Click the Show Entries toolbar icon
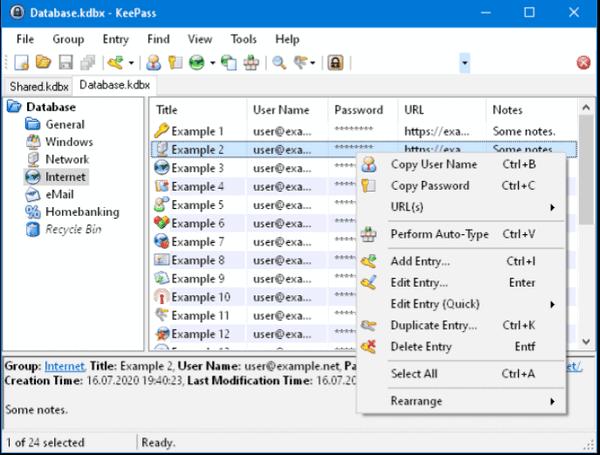This screenshot has width=600, height=455. pos(301,62)
